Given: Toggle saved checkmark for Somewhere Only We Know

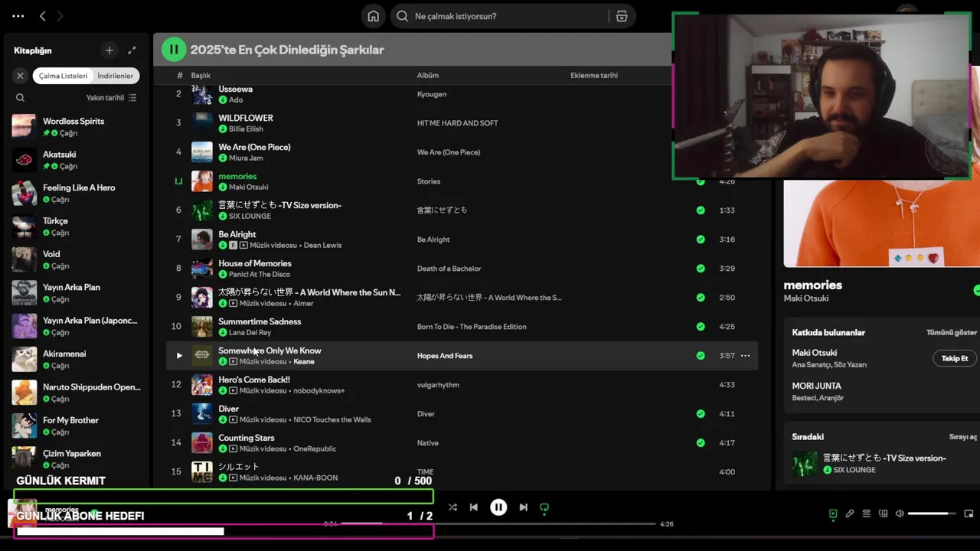Looking at the screenshot, I should (x=701, y=356).
